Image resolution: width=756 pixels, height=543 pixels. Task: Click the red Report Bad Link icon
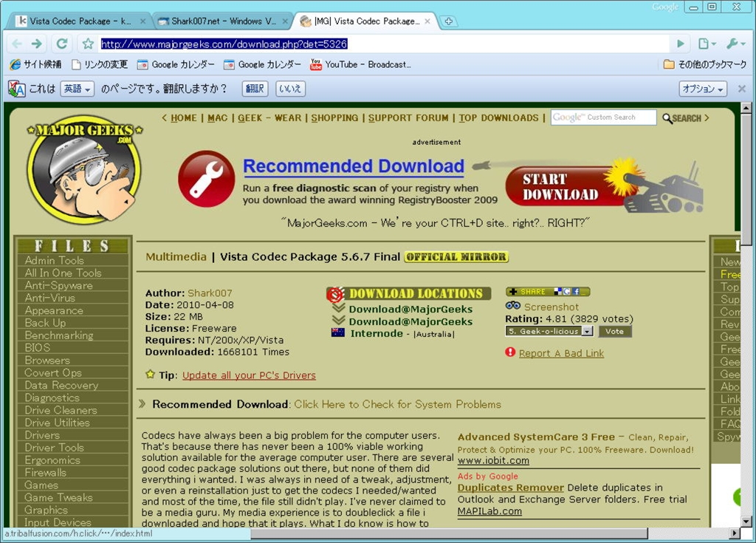click(510, 352)
